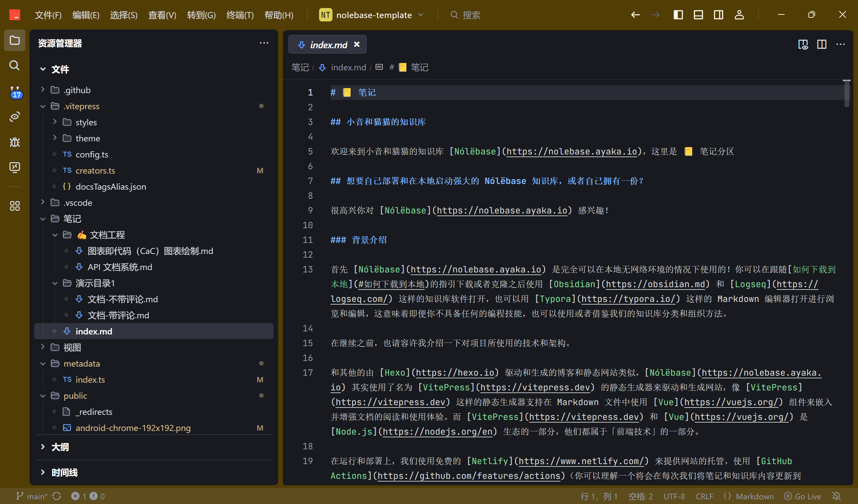Open docsTagsAlias.json file
This screenshot has width=858, height=504.
click(x=154, y=186)
